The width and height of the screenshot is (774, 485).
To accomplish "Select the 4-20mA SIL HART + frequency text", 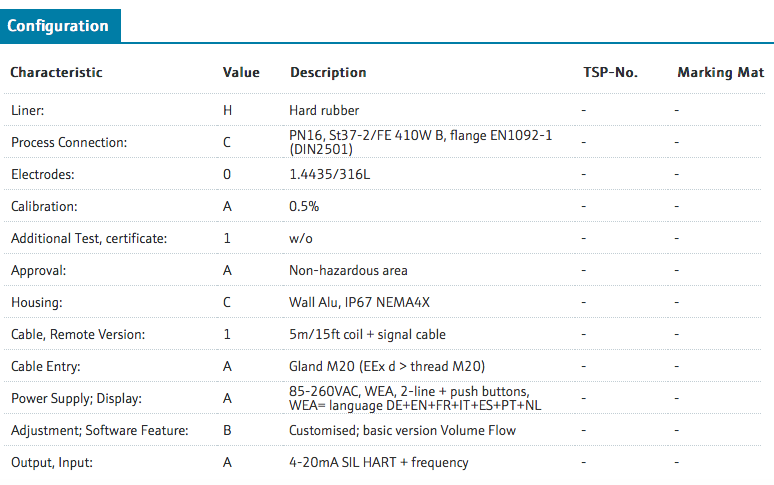I will (379, 462).
